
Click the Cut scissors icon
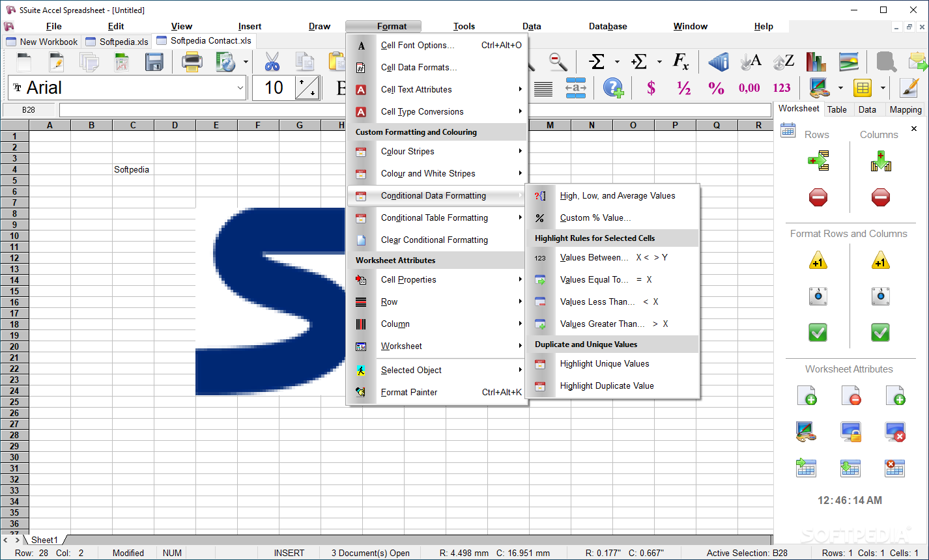[272, 63]
